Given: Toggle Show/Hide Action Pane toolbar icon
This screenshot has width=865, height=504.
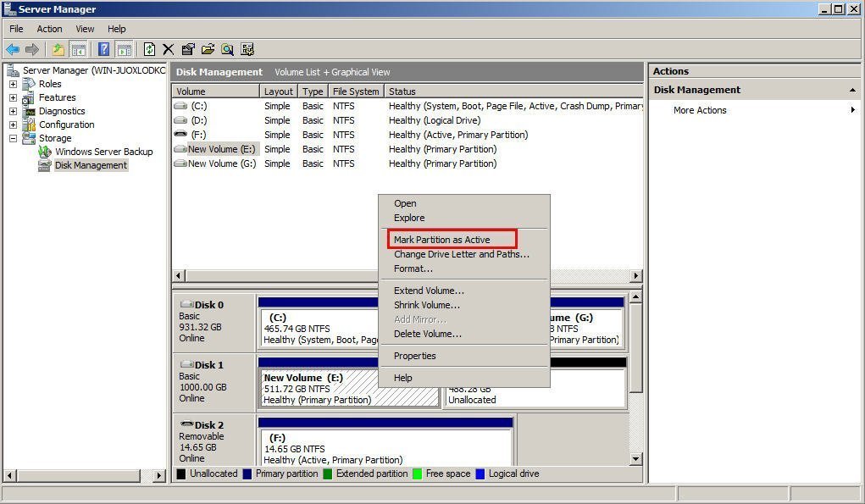Looking at the screenshot, I should [125, 50].
